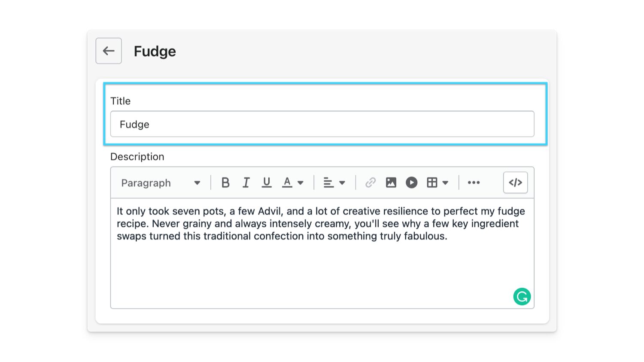Insert an image using the picture icon
The width and height of the screenshot is (644, 362).
tap(391, 183)
